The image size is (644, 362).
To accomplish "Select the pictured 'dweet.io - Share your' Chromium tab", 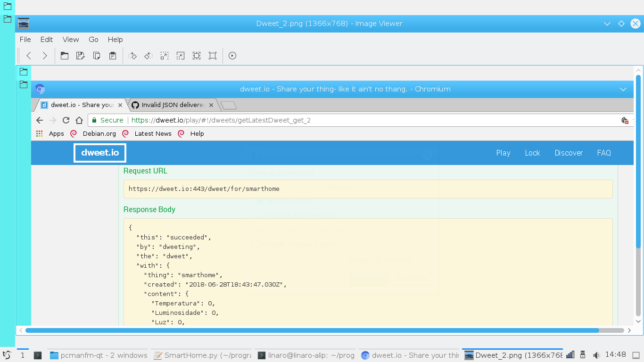I will 82,105.
